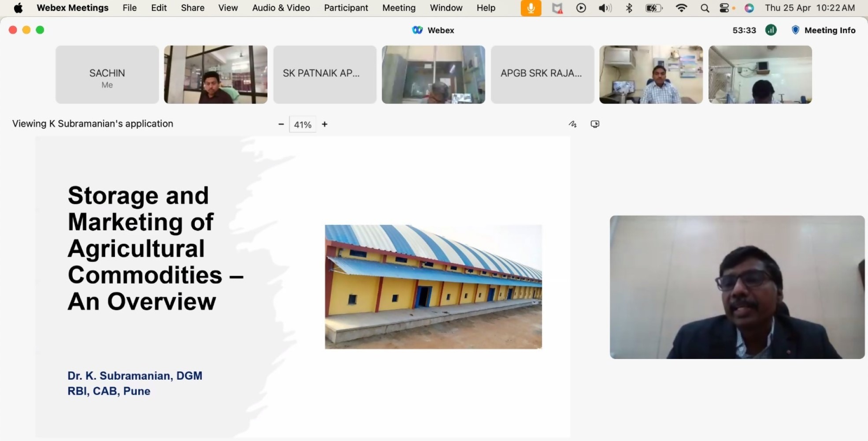Click the annotate pen icon

[572, 124]
